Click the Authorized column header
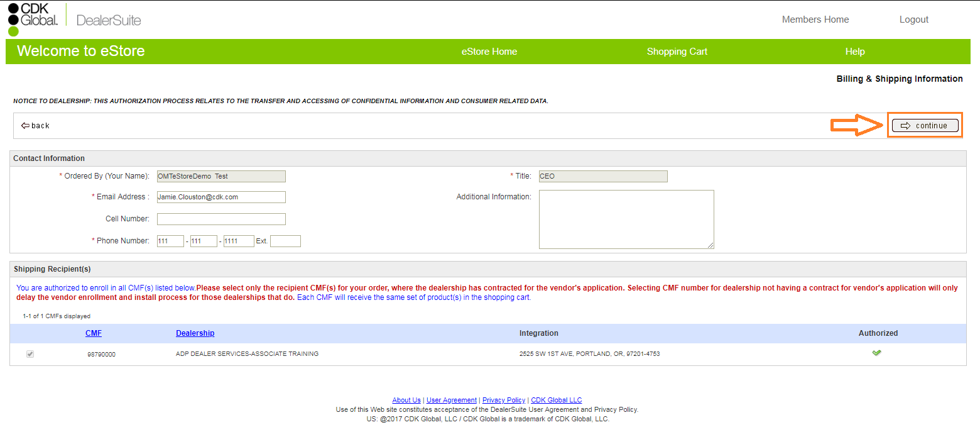Viewport: 980px width, 432px height. click(878, 333)
